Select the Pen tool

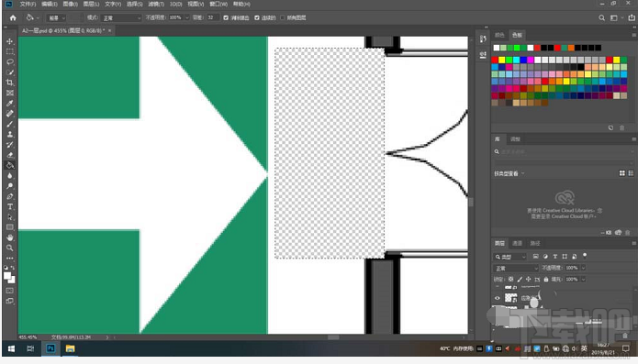point(10,196)
